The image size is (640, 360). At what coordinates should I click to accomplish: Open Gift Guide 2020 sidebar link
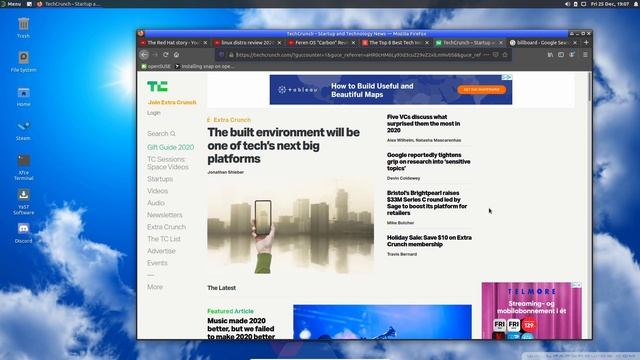pyautogui.click(x=171, y=147)
